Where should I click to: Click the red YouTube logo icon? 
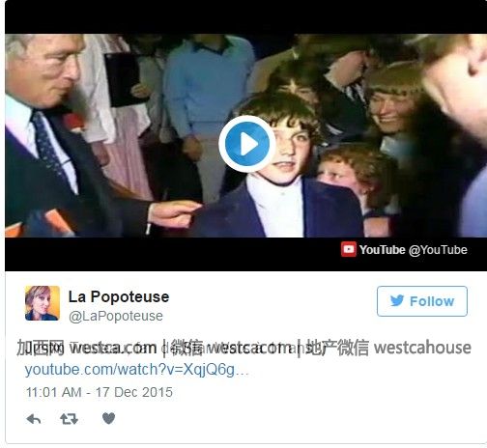pos(349,249)
